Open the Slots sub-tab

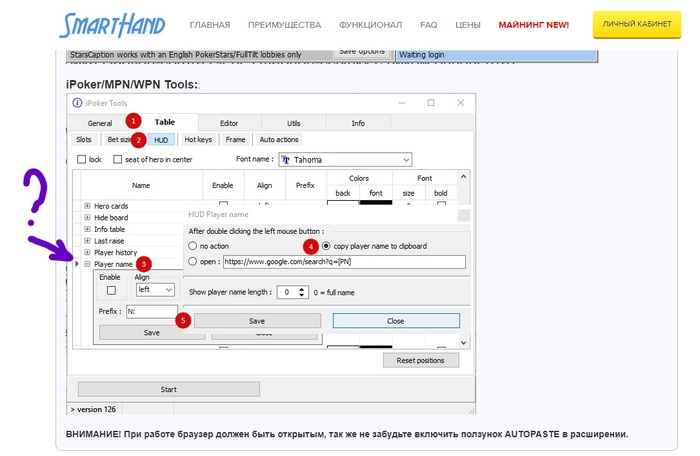coord(83,139)
